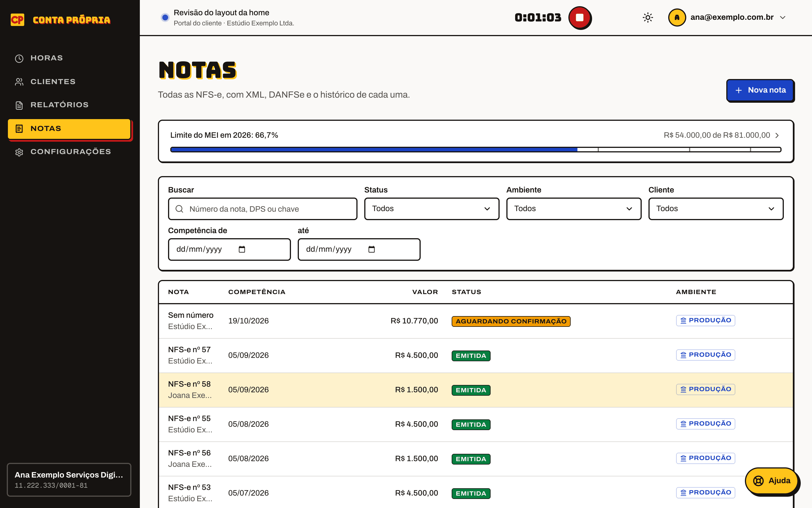Click the lifebuoy Ajuda icon
Viewport: 812px width, 508px height.
tap(758, 481)
